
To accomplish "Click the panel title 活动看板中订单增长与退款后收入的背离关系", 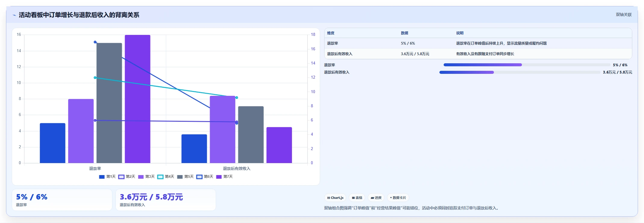I will coord(79,15).
